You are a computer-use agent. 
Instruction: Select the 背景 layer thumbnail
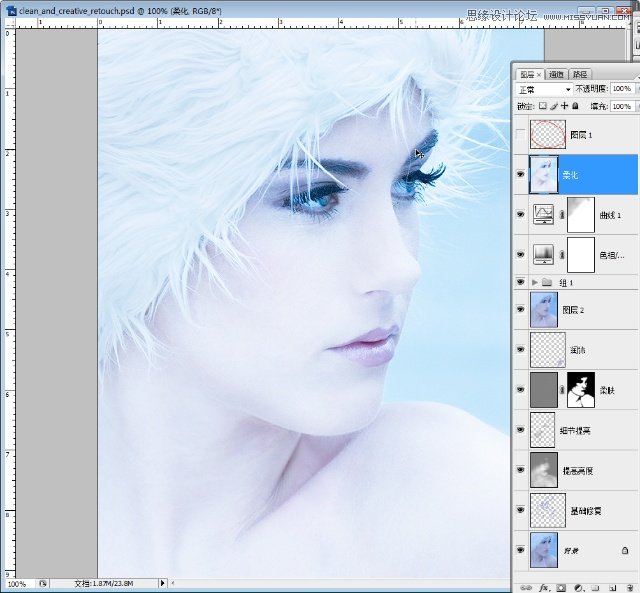tap(544, 550)
